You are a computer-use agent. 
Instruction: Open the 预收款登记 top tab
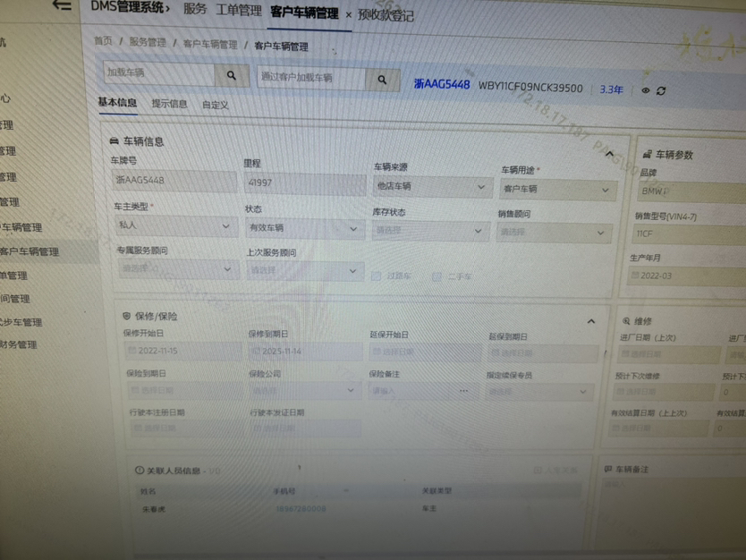386,14
